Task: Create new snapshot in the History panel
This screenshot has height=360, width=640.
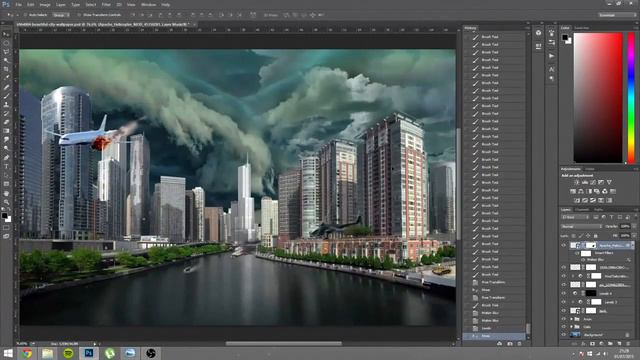Action: pyautogui.click(x=510, y=344)
